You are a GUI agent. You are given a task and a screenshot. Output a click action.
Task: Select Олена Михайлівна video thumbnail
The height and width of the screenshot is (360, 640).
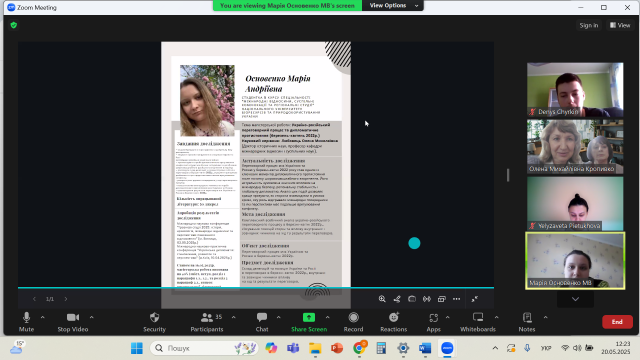(575, 147)
